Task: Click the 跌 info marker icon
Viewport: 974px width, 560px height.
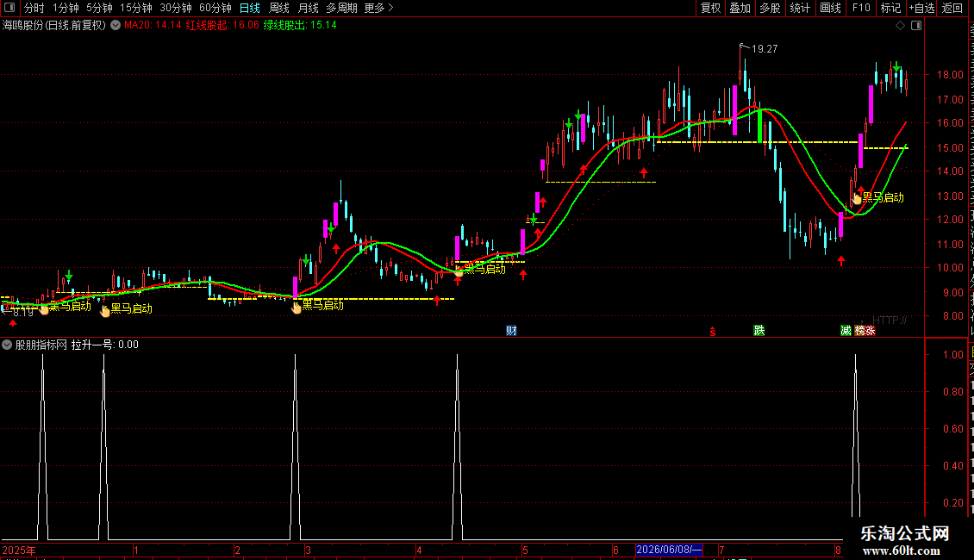Action: coord(759,330)
